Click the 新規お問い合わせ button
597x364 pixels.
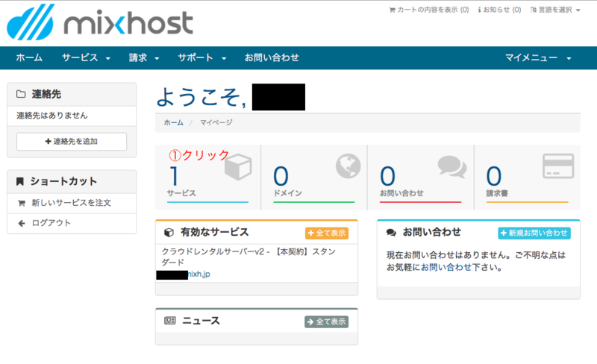pyautogui.click(x=534, y=233)
